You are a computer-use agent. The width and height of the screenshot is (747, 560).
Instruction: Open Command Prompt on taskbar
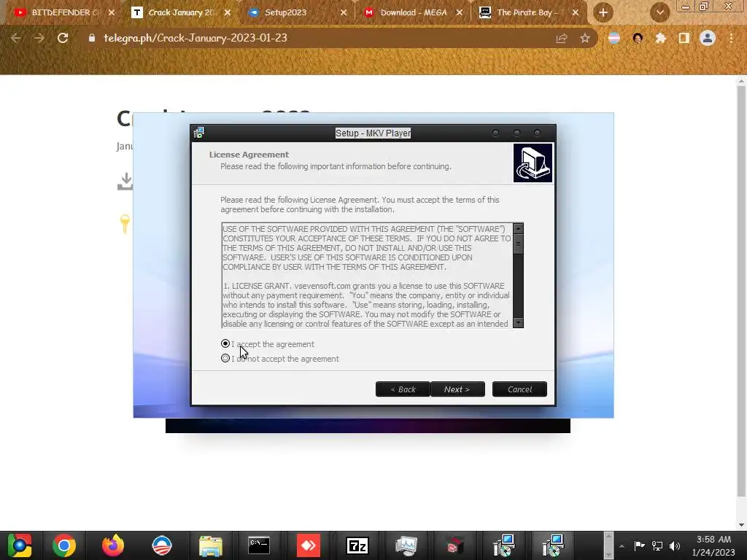[x=259, y=545]
